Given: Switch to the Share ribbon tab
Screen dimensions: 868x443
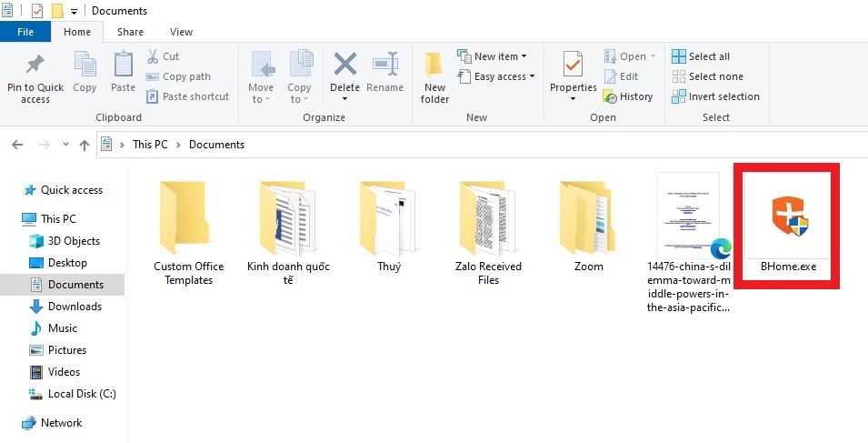Looking at the screenshot, I should point(131,32).
